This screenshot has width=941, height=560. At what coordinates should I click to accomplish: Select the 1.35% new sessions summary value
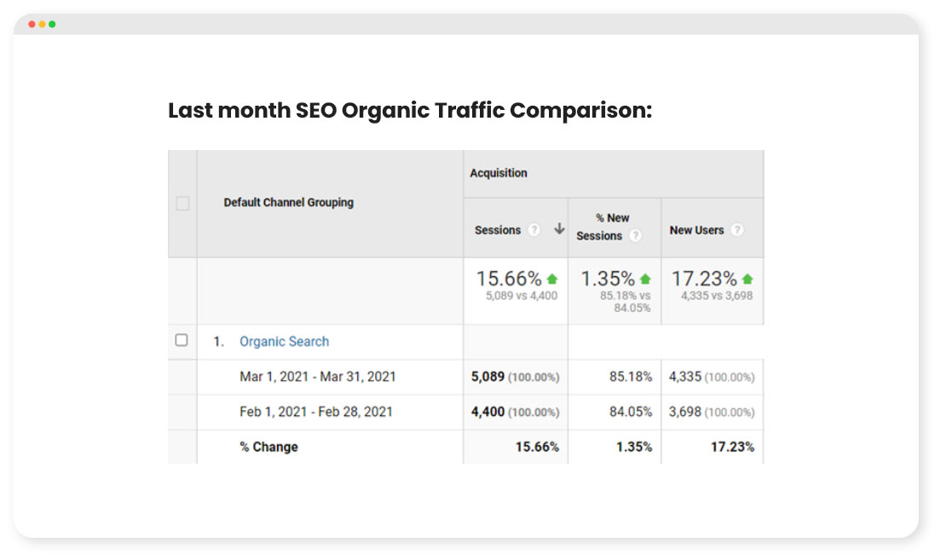(608, 279)
